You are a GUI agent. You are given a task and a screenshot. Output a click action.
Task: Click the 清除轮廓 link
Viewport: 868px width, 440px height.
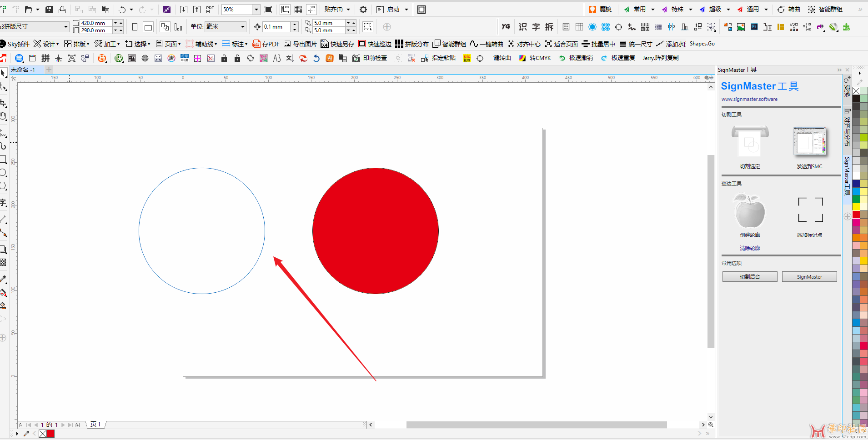(750, 248)
